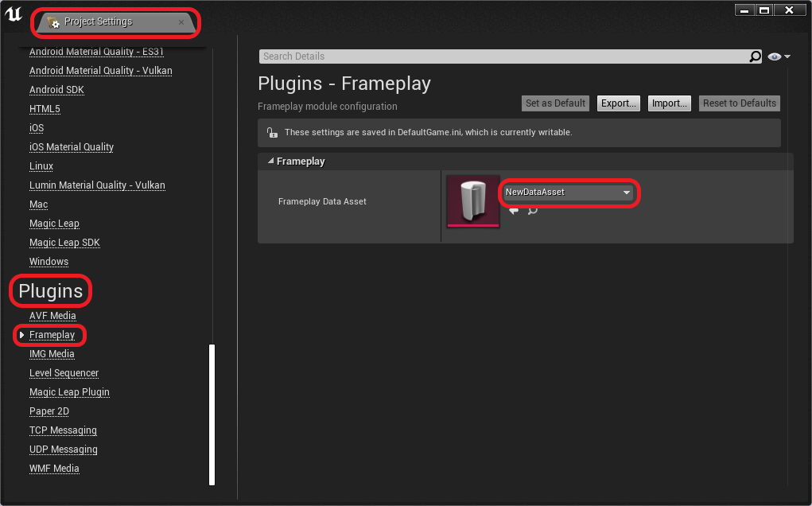
Task: Close the Project Settings window
Action: (x=789, y=10)
